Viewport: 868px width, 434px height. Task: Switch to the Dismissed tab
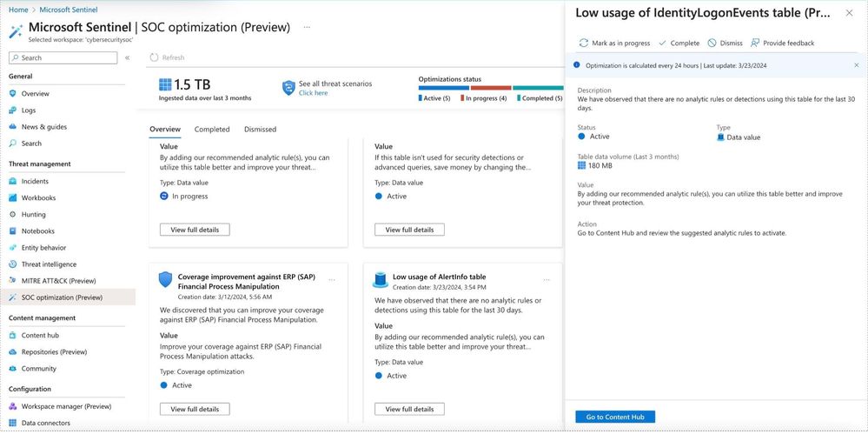click(260, 129)
